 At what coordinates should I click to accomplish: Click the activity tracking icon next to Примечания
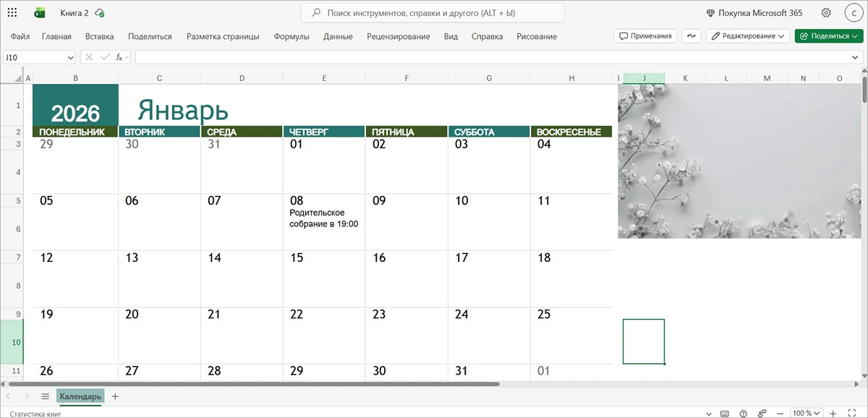(x=691, y=36)
